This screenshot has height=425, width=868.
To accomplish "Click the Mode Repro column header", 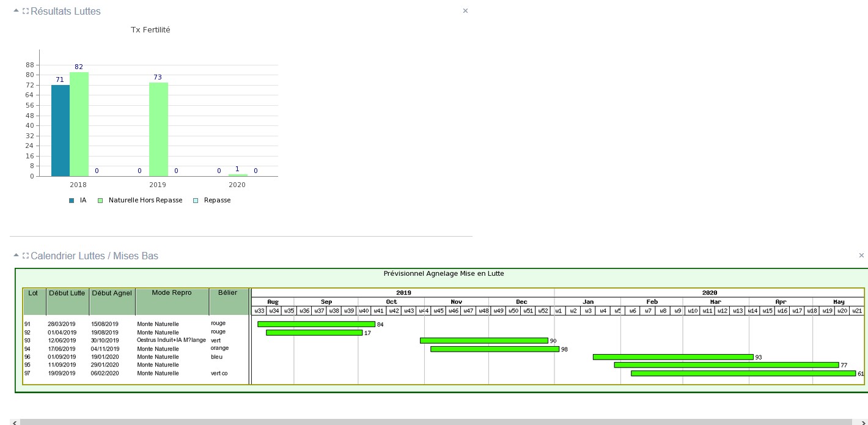I will 172,294.
